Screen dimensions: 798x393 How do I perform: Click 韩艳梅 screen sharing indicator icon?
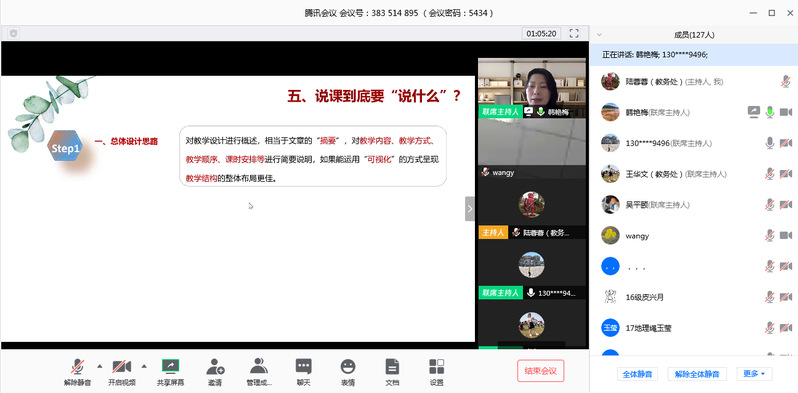[x=754, y=112]
